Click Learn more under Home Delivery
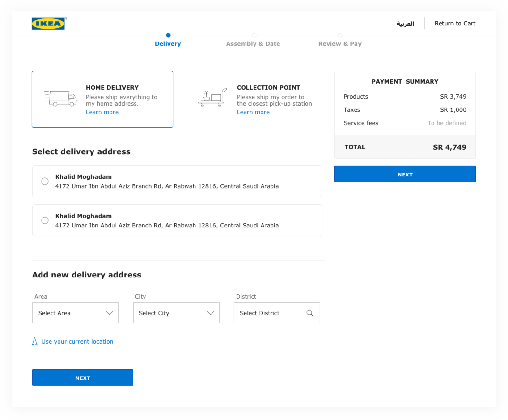The width and height of the screenshot is (508, 420). point(102,112)
